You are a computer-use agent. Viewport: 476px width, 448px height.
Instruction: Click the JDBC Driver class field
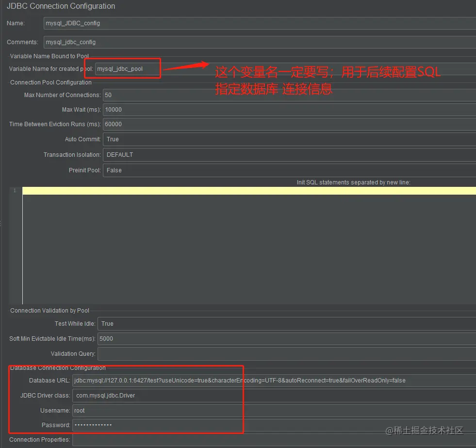click(274, 396)
